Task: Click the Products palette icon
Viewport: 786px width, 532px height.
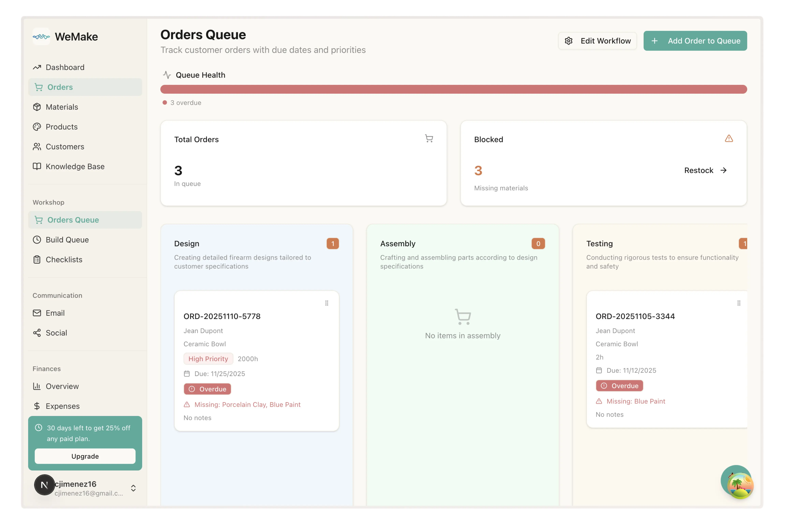Action: tap(38, 127)
